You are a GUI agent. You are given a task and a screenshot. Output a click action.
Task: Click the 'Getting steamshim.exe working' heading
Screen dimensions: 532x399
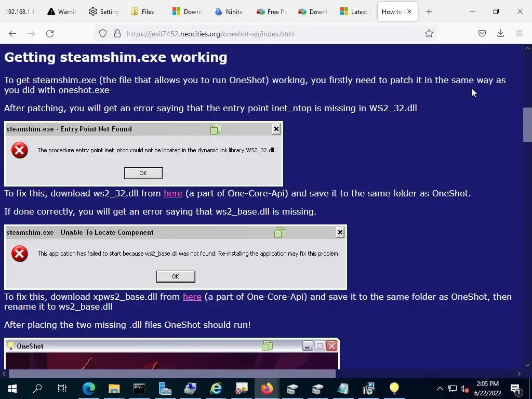(x=116, y=57)
